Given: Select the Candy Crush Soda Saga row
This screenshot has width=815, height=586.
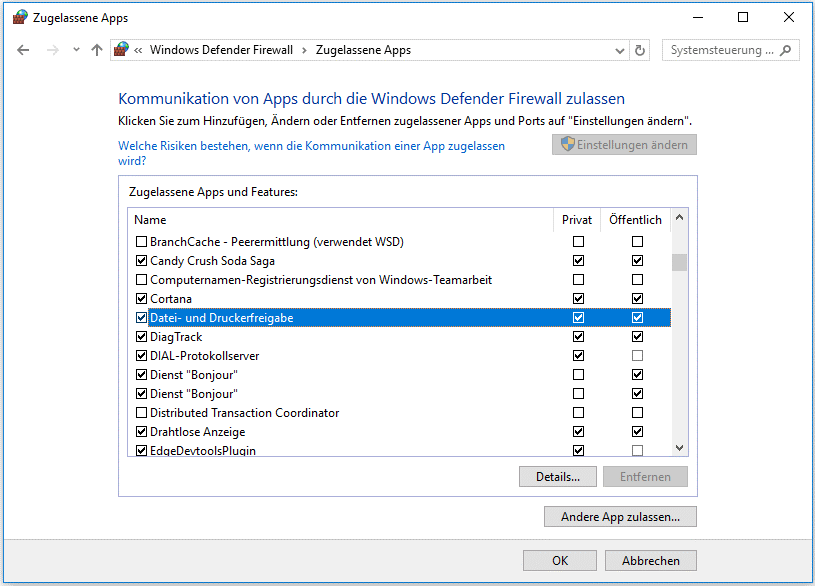Looking at the screenshot, I should [400, 261].
